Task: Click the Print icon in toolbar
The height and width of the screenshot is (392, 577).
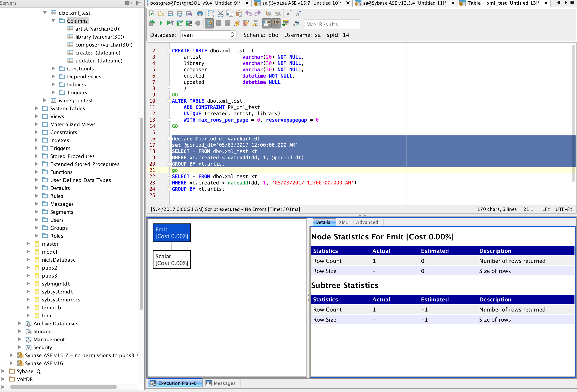Action: 200,14
